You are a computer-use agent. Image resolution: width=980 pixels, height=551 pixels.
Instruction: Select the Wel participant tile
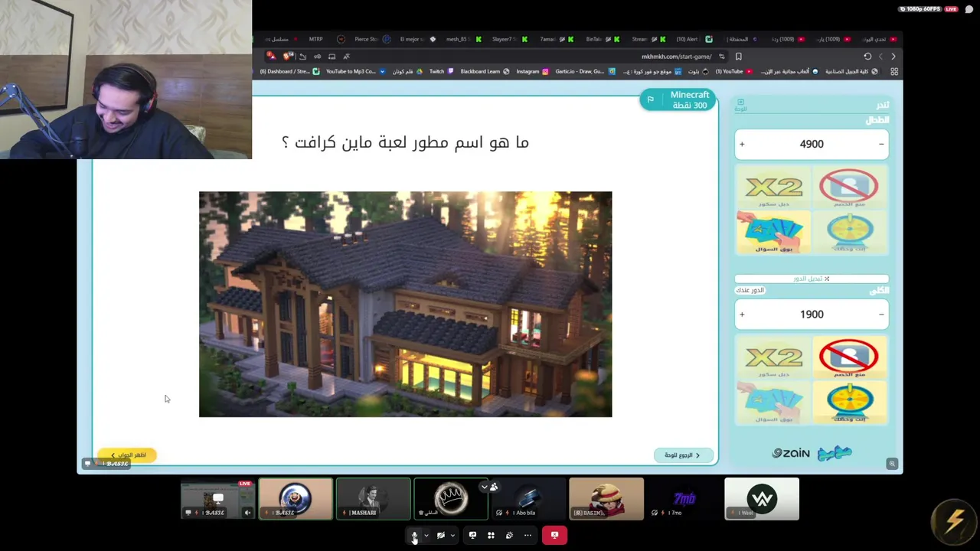762,499
